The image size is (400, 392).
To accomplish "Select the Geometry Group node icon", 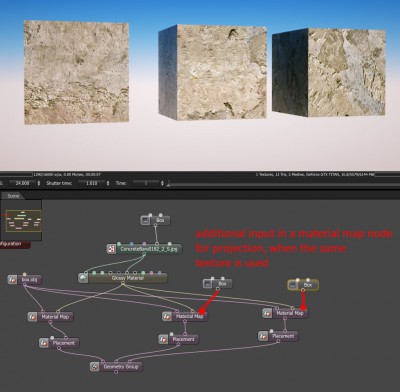I will 95,367.
